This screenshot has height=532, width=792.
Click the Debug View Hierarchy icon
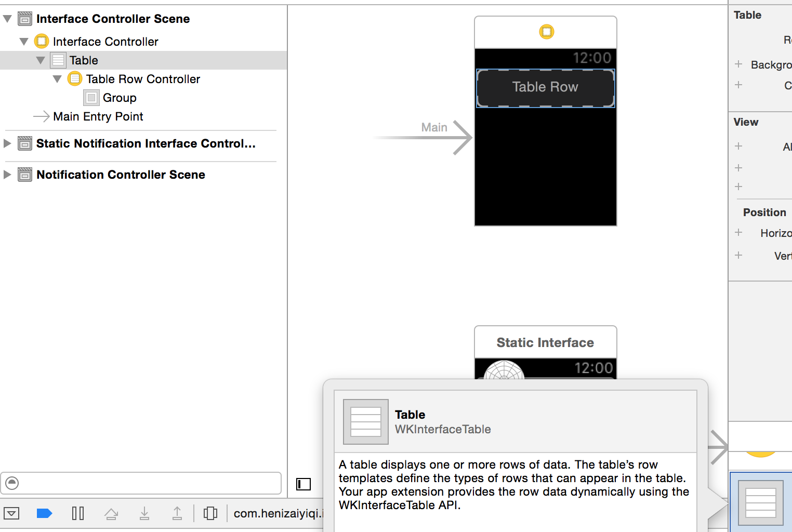210,514
